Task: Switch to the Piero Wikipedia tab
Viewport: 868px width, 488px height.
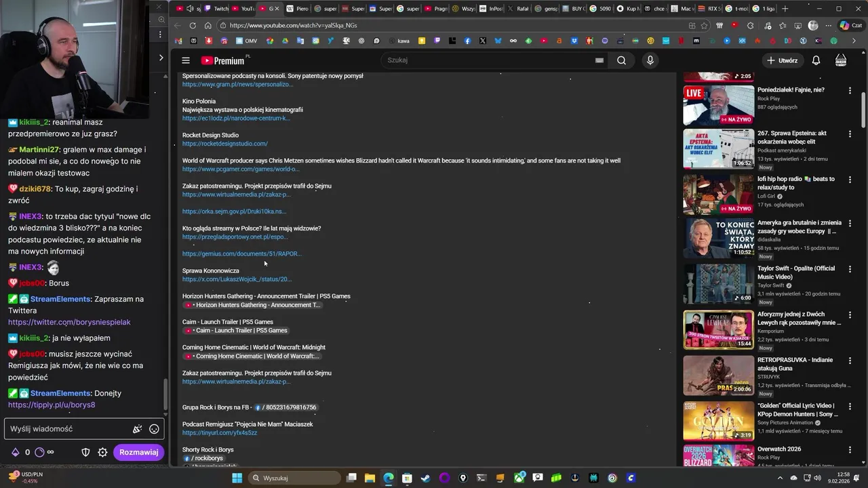Action: [298, 9]
